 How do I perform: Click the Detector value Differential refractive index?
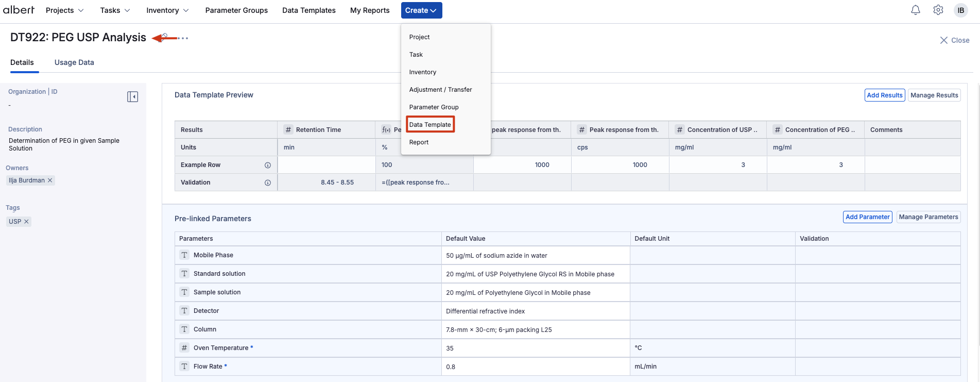[x=536, y=311]
